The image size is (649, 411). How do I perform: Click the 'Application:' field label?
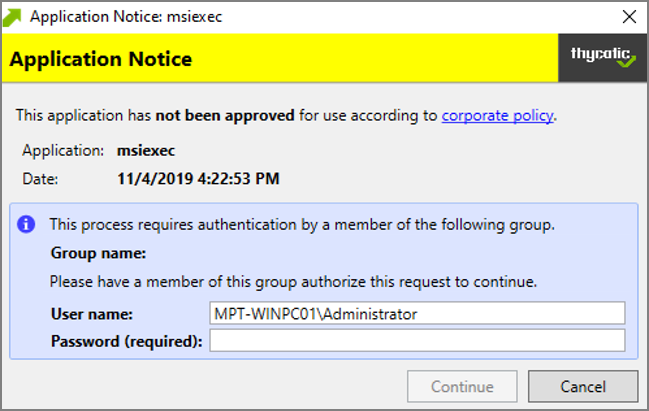(63, 151)
